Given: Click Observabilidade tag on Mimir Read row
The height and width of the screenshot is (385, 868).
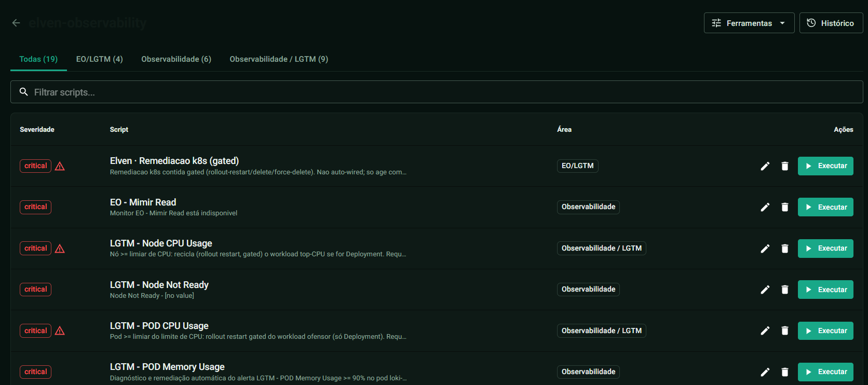Looking at the screenshot, I should pyautogui.click(x=588, y=207).
